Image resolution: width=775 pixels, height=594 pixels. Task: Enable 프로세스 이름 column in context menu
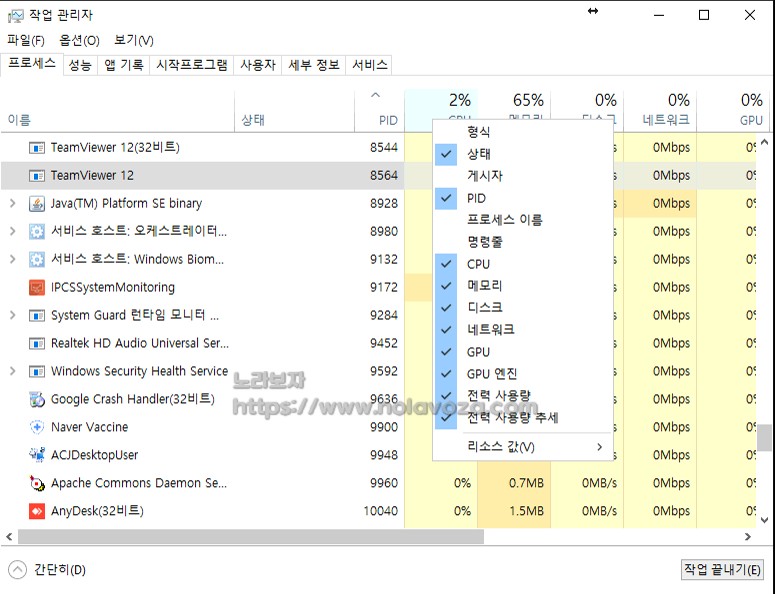click(523, 220)
